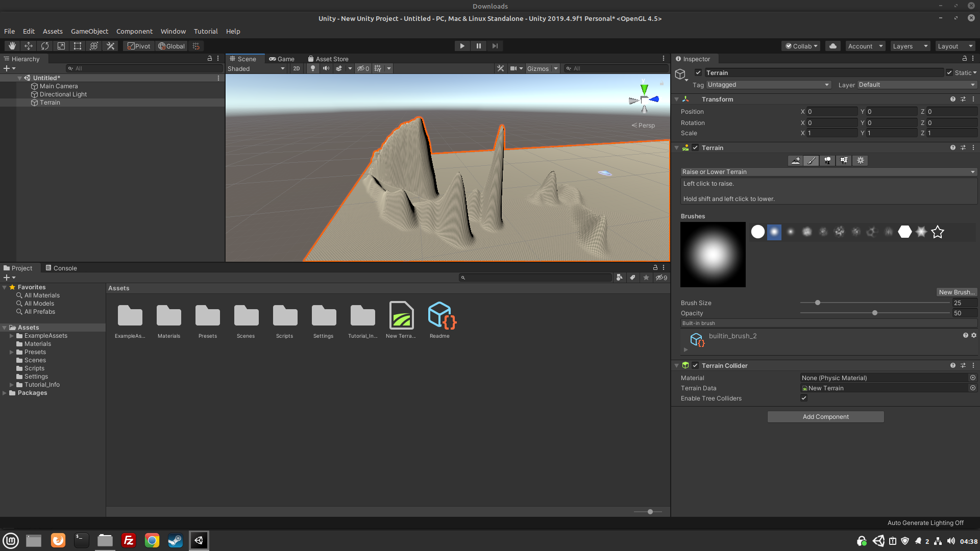Select Paint Terrain brush tool icon

pyautogui.click(x=812, y=160)
